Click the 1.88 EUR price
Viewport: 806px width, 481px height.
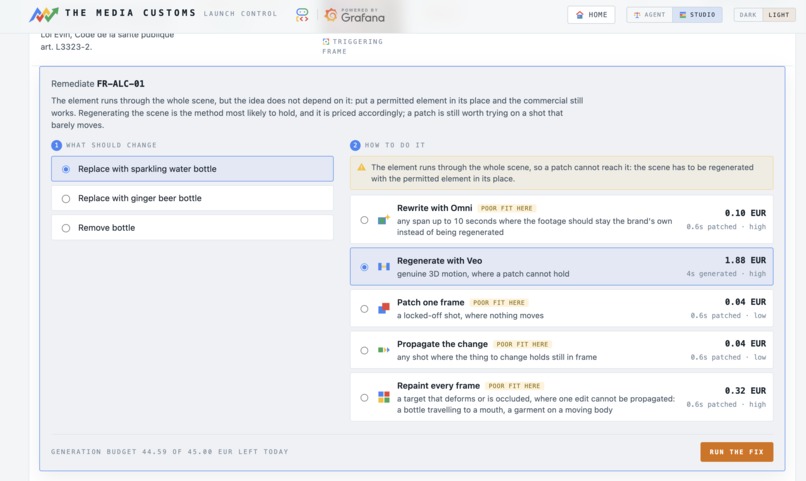[x=745, y=260]
